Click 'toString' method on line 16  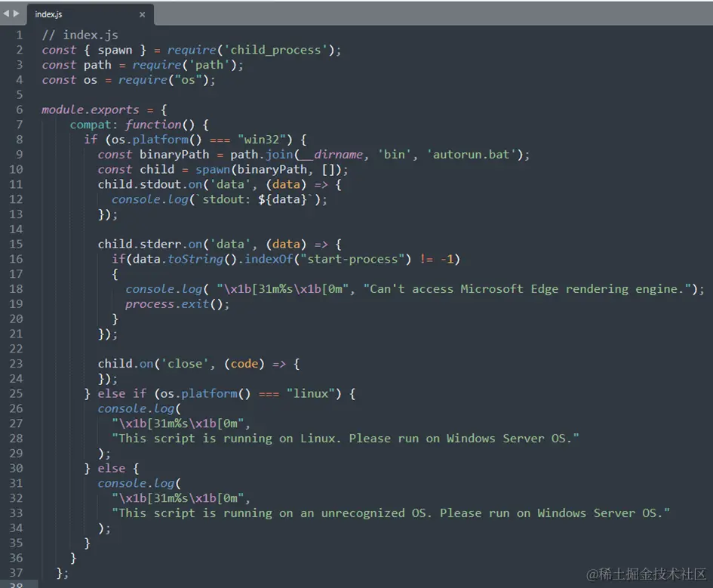pos(195,259)
